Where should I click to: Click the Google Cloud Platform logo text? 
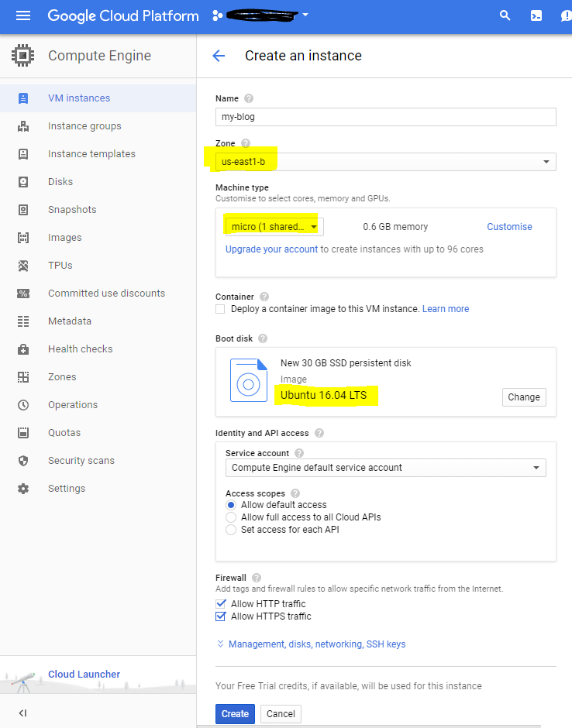[123, 15]
